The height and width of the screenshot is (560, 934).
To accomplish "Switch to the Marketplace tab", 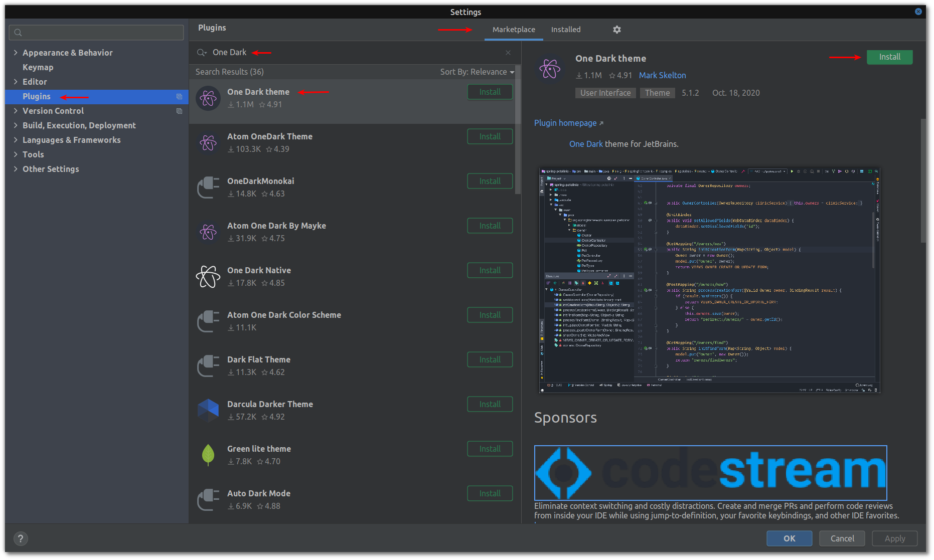I will (x=514, y=30).
